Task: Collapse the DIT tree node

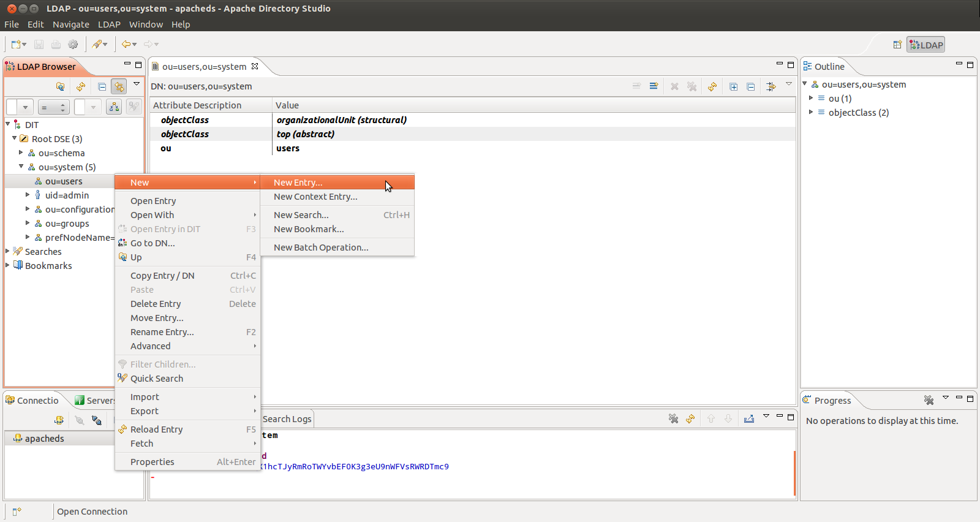Action: click(x=8, y=124)
